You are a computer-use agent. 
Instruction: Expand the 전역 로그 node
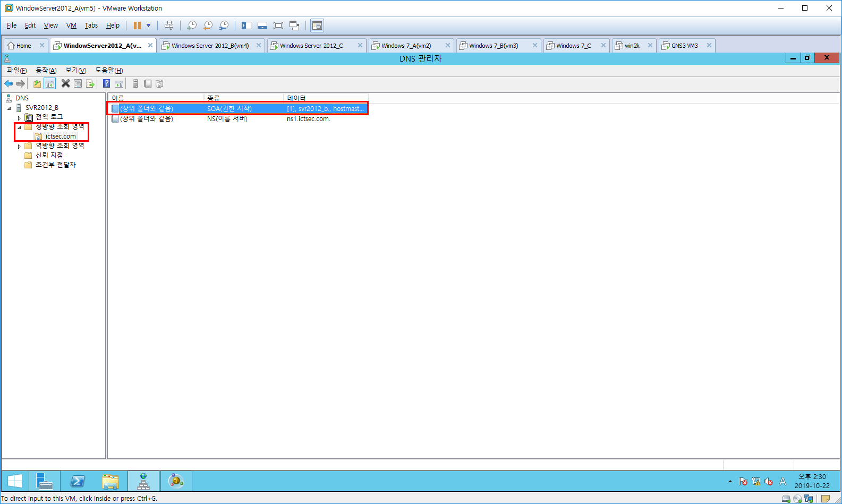[x=19, y=117]
